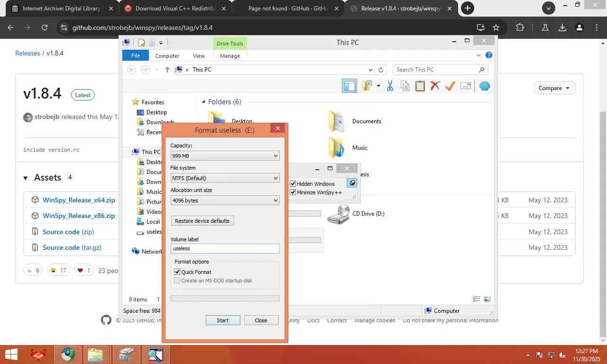Click the red X Delete icon
607x364 pixels.
click(x=435, y=86)
